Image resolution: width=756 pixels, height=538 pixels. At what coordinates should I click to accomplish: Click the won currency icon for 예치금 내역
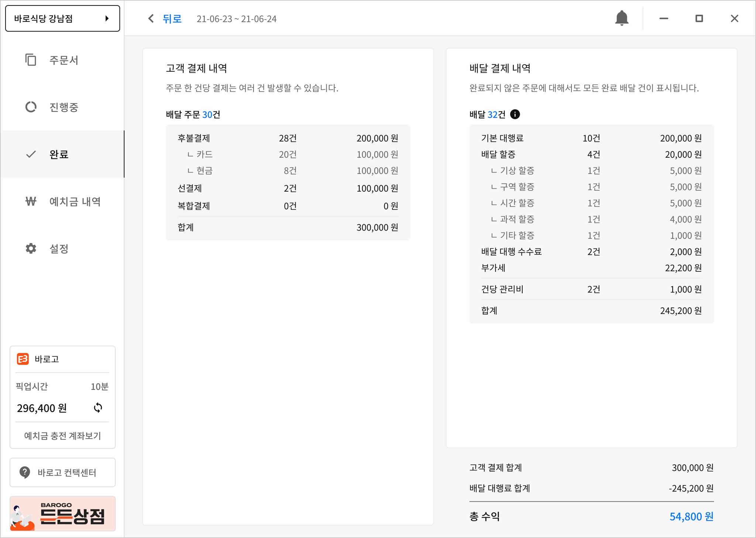pos(31,202)
